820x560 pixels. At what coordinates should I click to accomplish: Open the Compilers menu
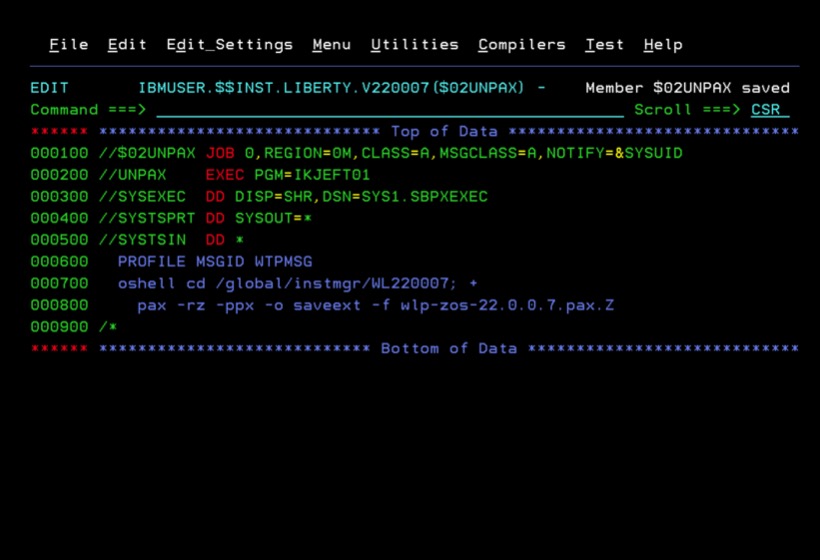(522, 45)
